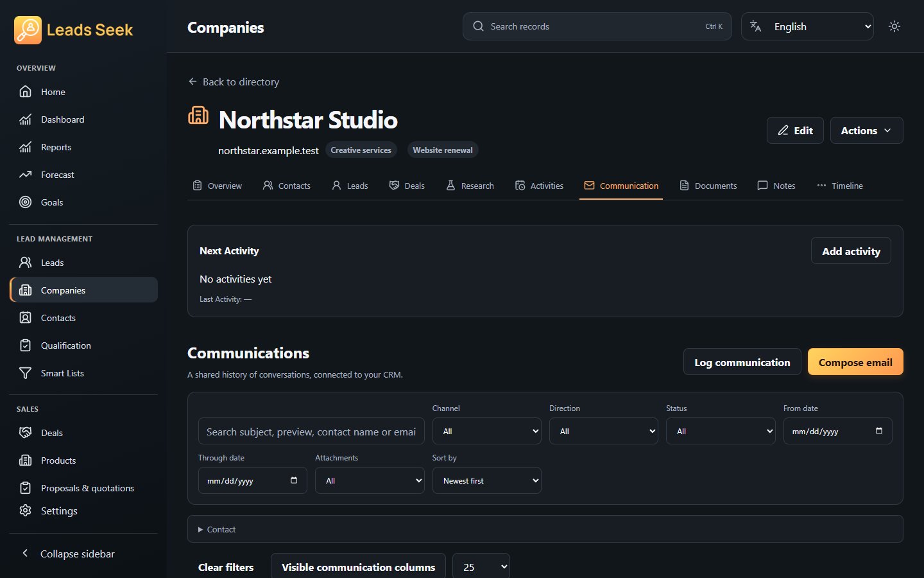Go to Dashboard in the sidebar

click(83, 119)
